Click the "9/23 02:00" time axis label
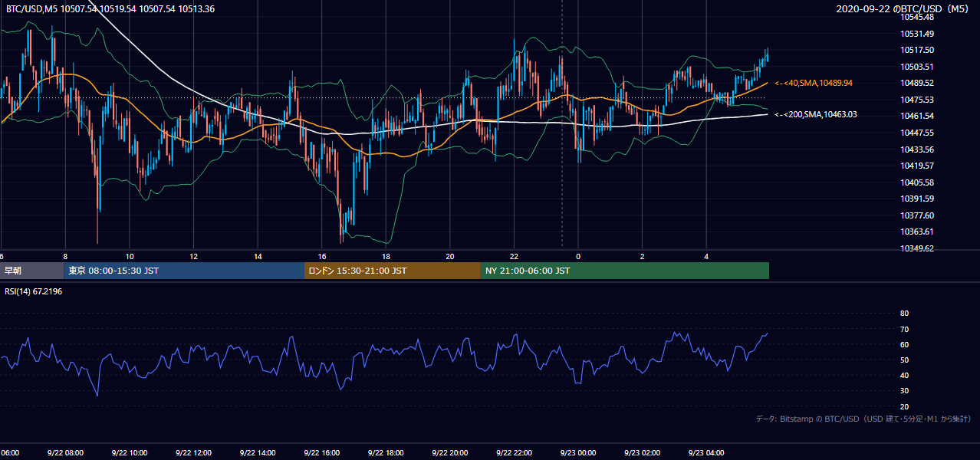 click(x=642, y=453)
